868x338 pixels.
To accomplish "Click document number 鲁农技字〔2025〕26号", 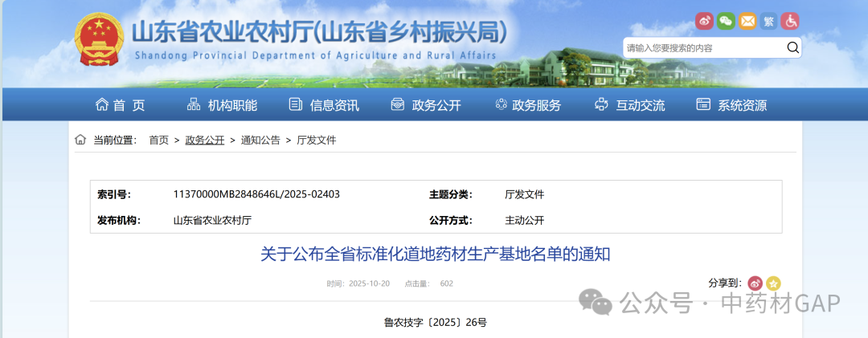I will (436, 322).
